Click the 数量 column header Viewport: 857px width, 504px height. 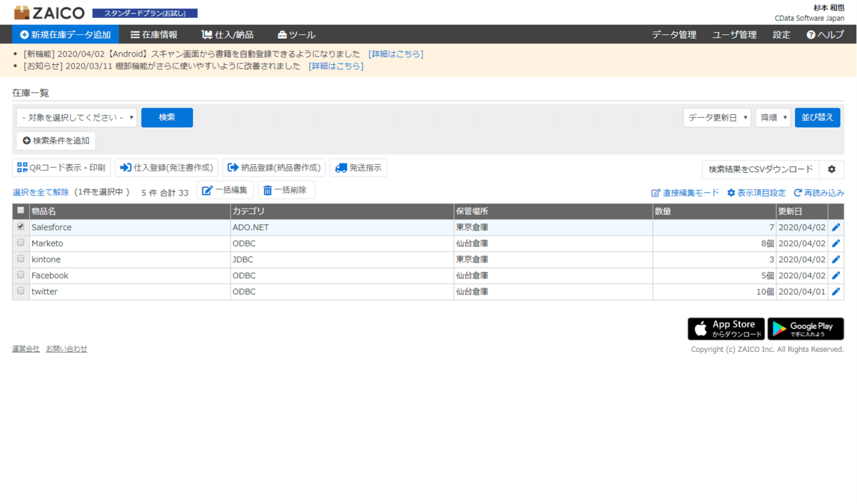(714, 211)
